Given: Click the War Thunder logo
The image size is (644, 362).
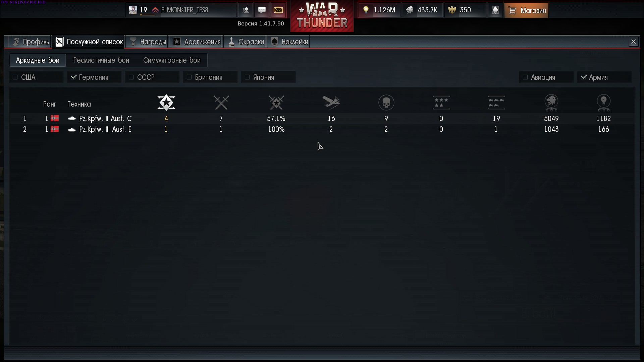Looking at the screenshot, I should (x=322, y=16).
